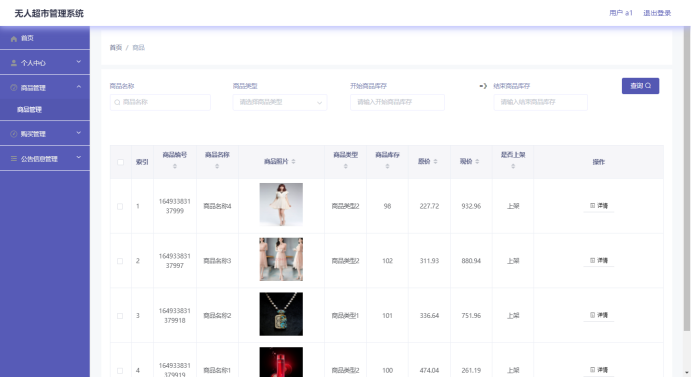
Task: Click the 索引 column header
Action: coord(142,162)
